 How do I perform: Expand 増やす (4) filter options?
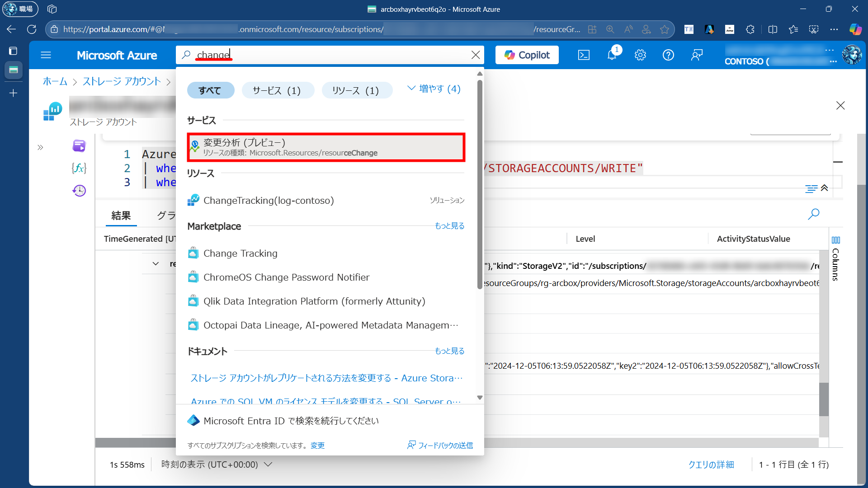click(x=434, y=89)
